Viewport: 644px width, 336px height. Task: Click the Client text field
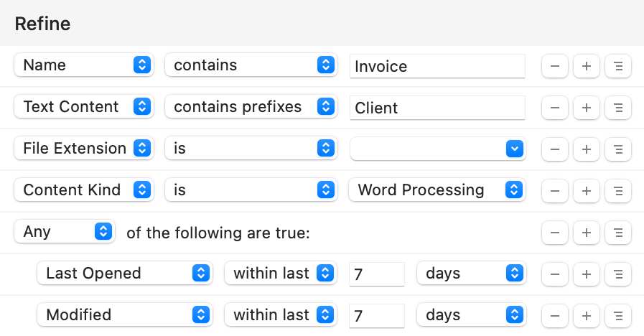(438, 108)
